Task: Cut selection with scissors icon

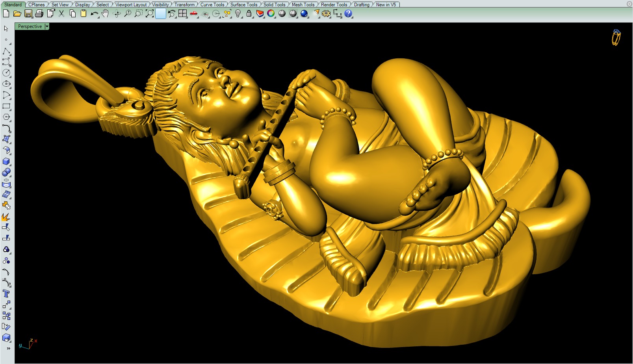Action: (61, 13)
